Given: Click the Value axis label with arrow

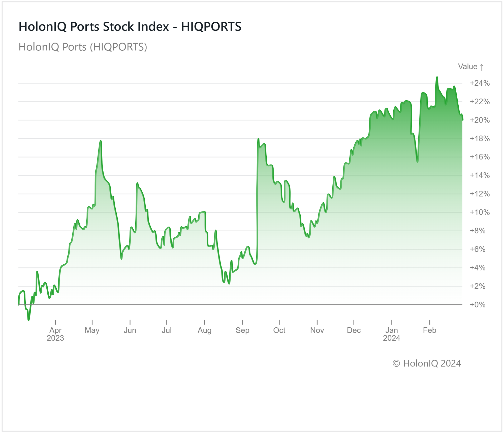Looking at the screenshot, I should click(470, 67).
